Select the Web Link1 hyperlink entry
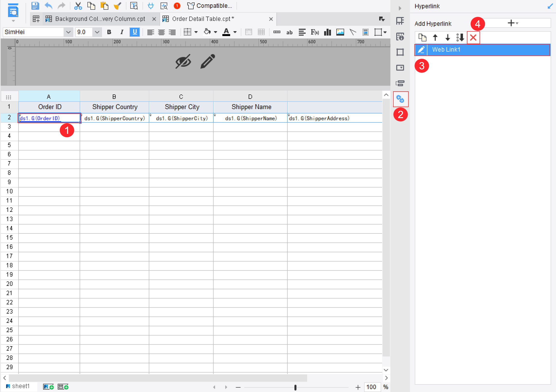Screen dimensions: 556x392 pyautogui.click(x=482, y=50)
